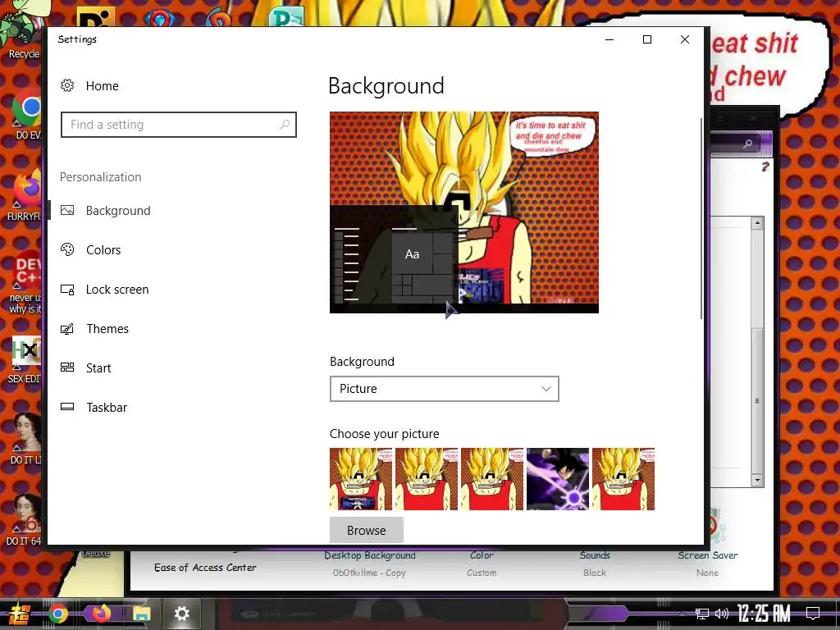Open Ease of Access Center link
The image size is (840, 630).
click(205, 568)
